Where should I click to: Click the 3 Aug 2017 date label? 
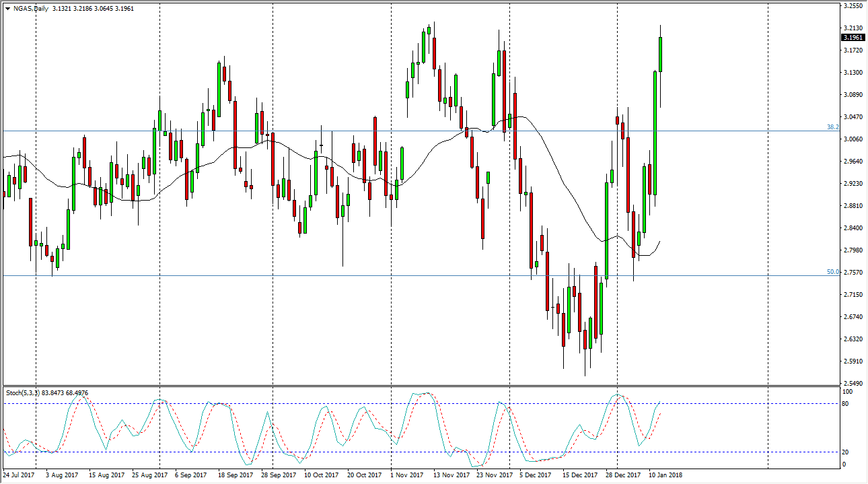(61, 475)
